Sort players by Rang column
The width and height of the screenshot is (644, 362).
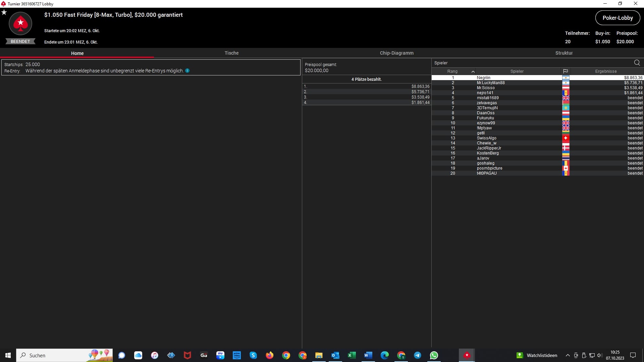pos(452,71)
